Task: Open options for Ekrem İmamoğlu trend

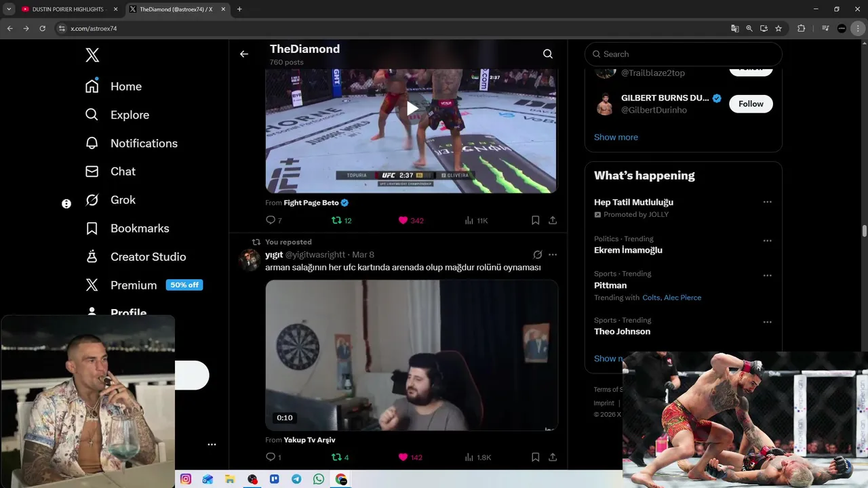Action: coord(767,241)
